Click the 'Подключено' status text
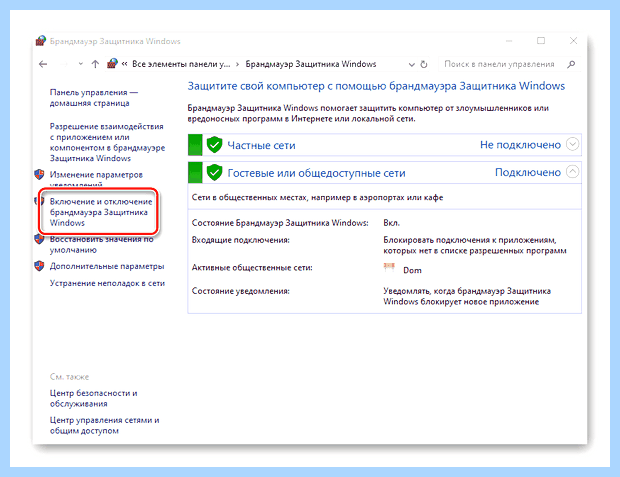 528,172
